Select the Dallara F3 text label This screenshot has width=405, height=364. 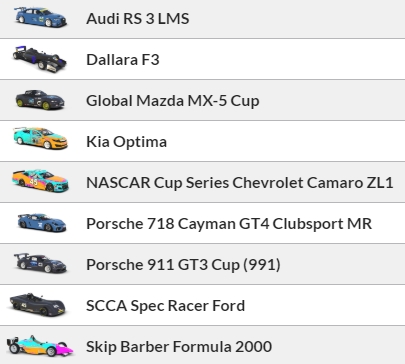(123, 60)
